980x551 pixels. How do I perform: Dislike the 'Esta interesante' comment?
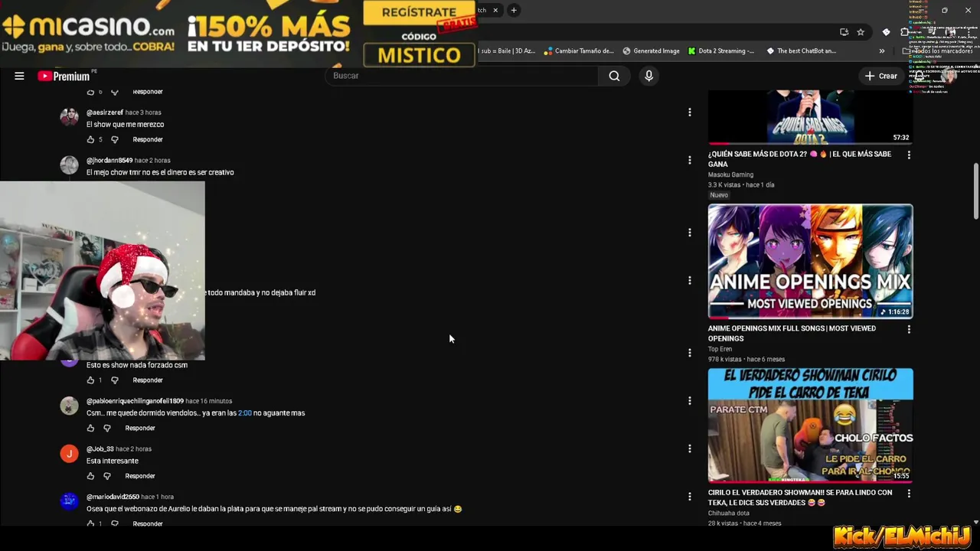tap(107, 476)
